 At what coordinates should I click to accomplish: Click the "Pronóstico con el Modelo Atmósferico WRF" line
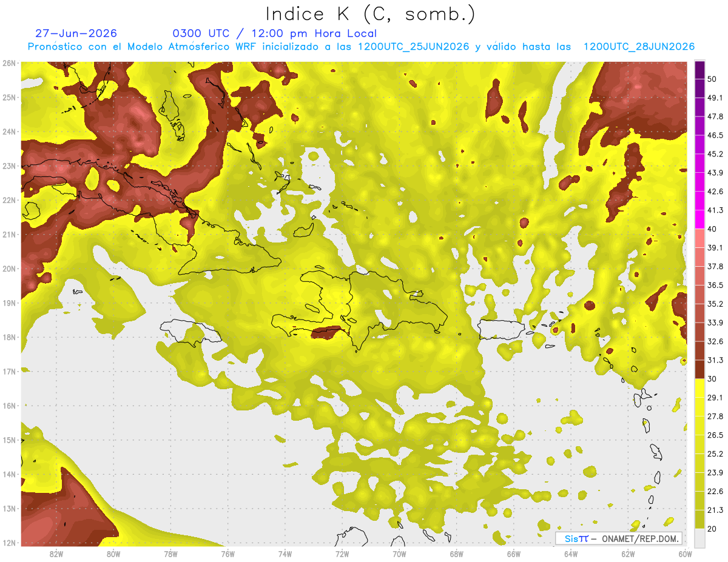[x=361, y=47]
